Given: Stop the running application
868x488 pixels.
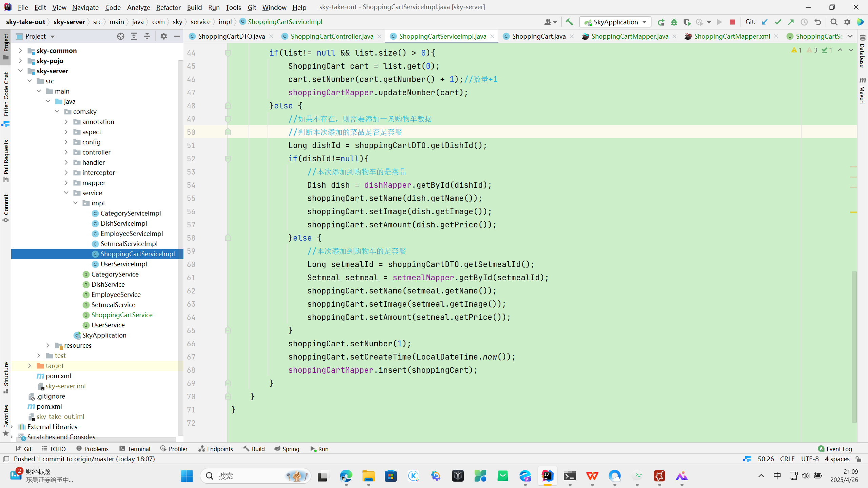Looking at the screenshot, I should 732,22.
